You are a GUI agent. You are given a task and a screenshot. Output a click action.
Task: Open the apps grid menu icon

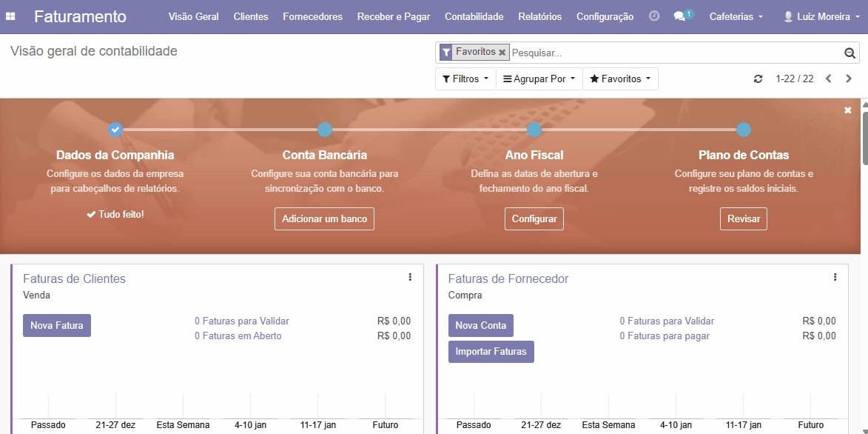[x=10, y=16]
